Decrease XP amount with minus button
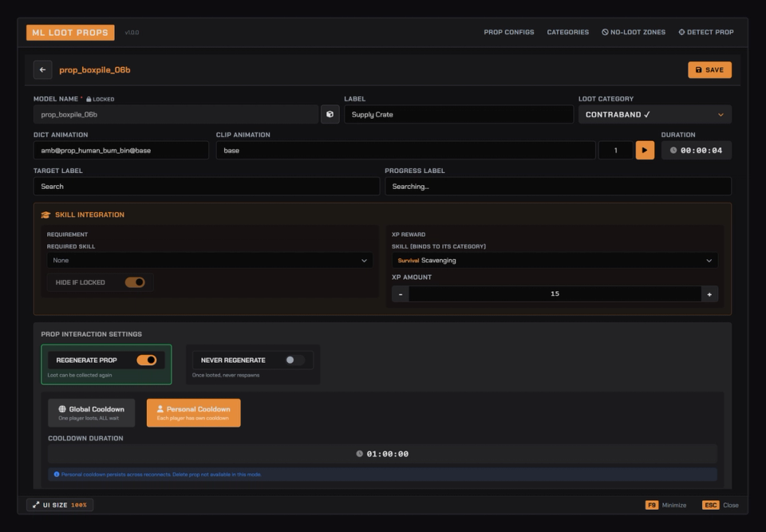The height and width of the screenshot is (532, 766). coord(401,294)
